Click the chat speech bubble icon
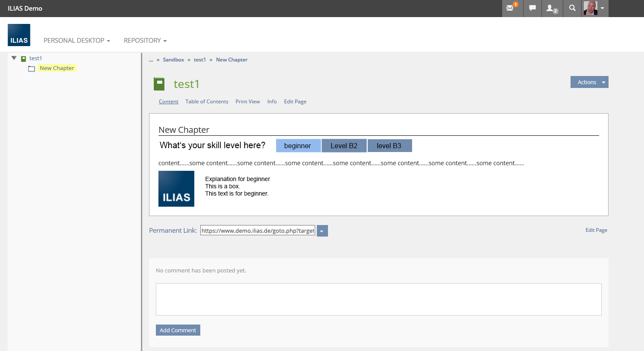This screenshot has width=644, height=351. coord(532,8)
